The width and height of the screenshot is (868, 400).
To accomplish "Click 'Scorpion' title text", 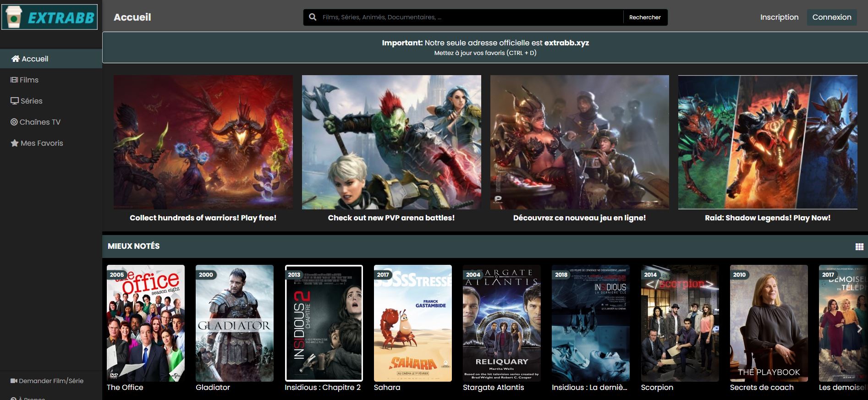I will pos(657,387).
